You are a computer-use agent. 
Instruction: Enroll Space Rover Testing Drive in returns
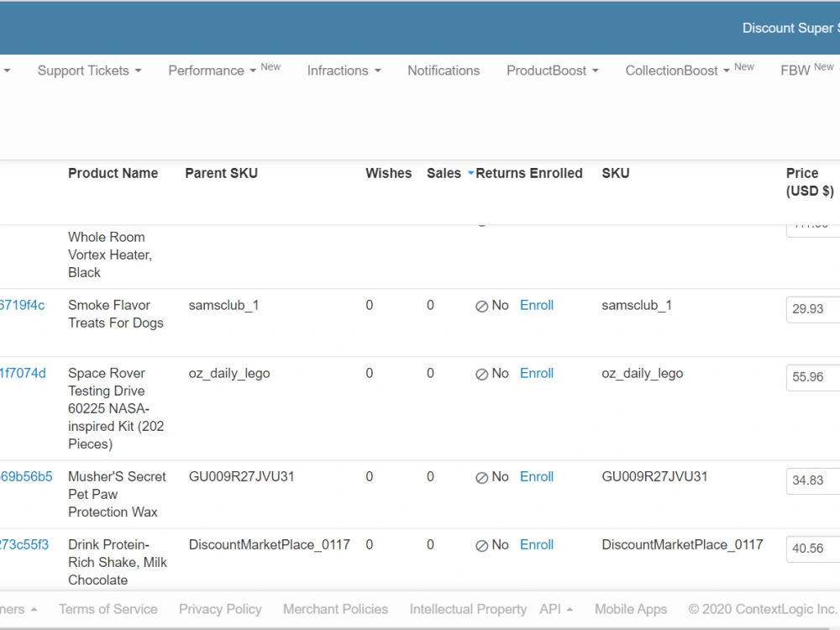pyautogui.click(x=536, y=374)
